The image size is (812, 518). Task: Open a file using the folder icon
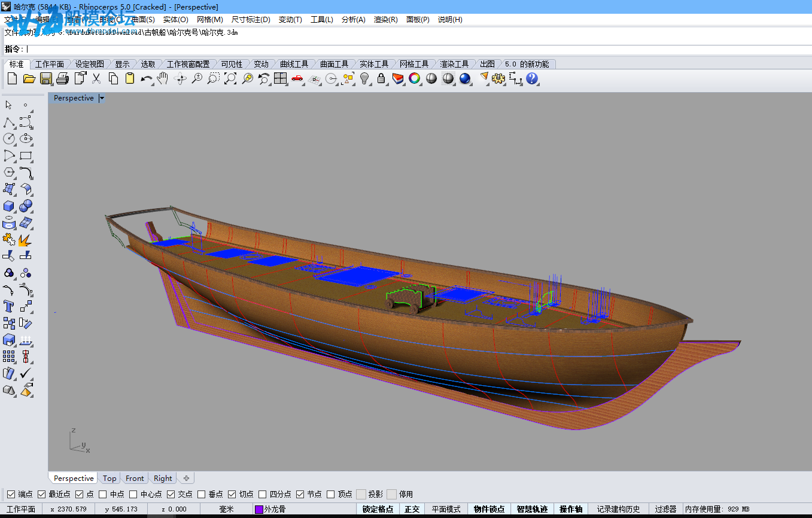[29, 78]
